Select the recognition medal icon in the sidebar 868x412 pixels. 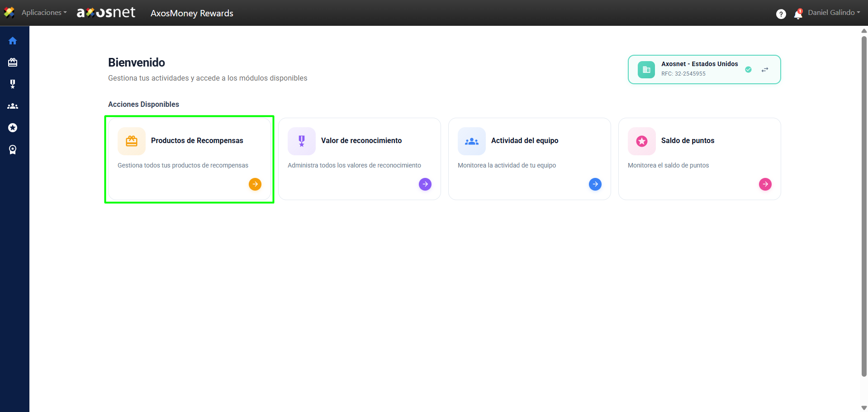tap(13, 84)
